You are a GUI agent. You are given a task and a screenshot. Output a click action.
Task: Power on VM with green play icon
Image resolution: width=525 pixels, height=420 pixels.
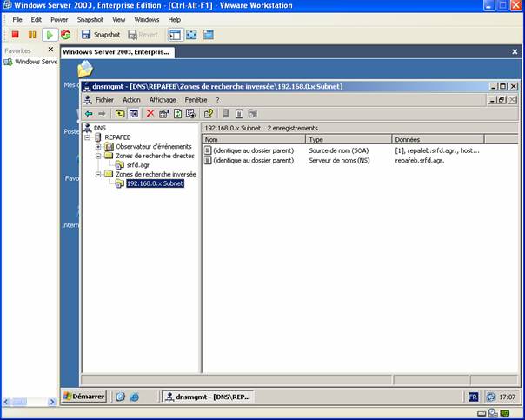click(50, 35)
